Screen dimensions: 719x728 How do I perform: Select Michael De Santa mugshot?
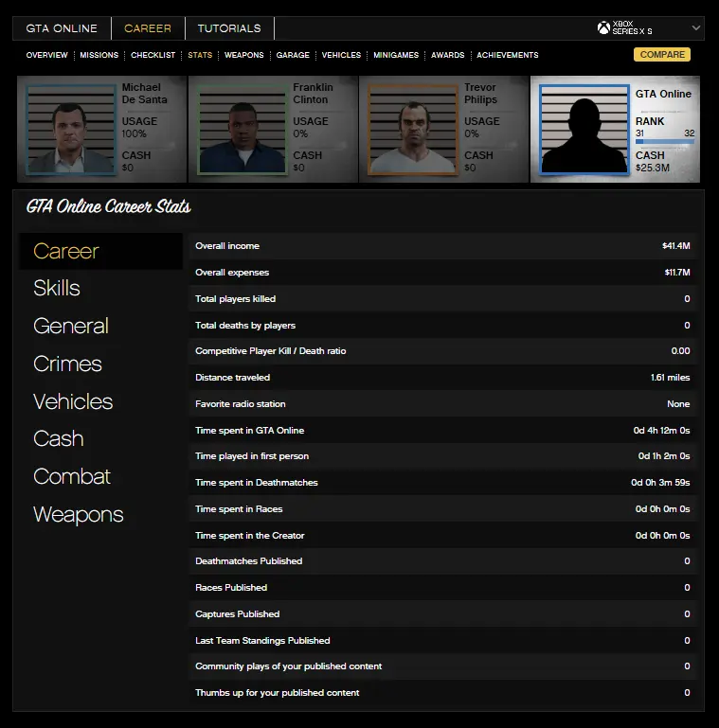71,129
